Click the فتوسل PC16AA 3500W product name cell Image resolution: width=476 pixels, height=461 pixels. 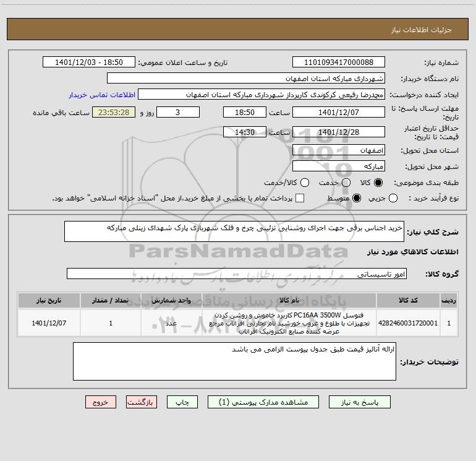coord(289,323)
